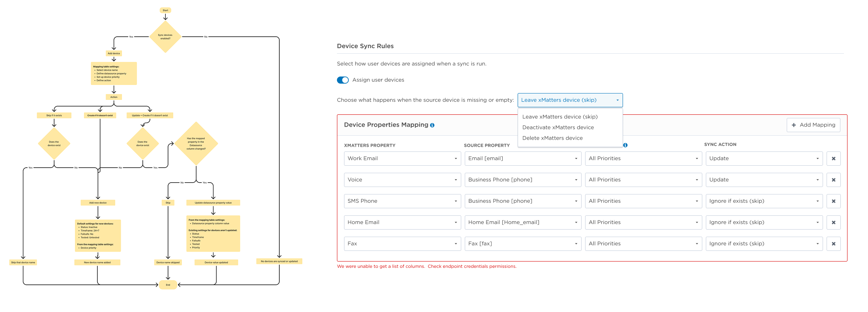Screen dimensions: 868x312
Task: Click the Start node in the flowchart
Action: 165,10
